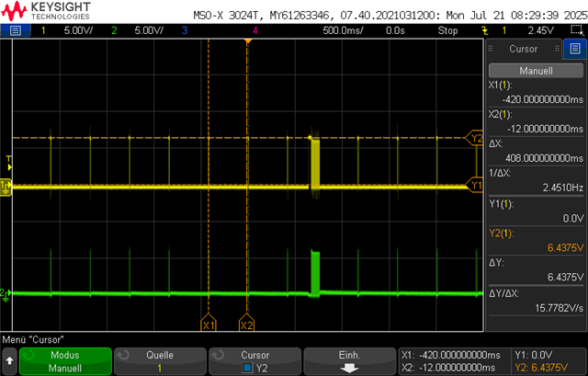
Task: Open the main menu icon at top left
Action: (16, 30)
